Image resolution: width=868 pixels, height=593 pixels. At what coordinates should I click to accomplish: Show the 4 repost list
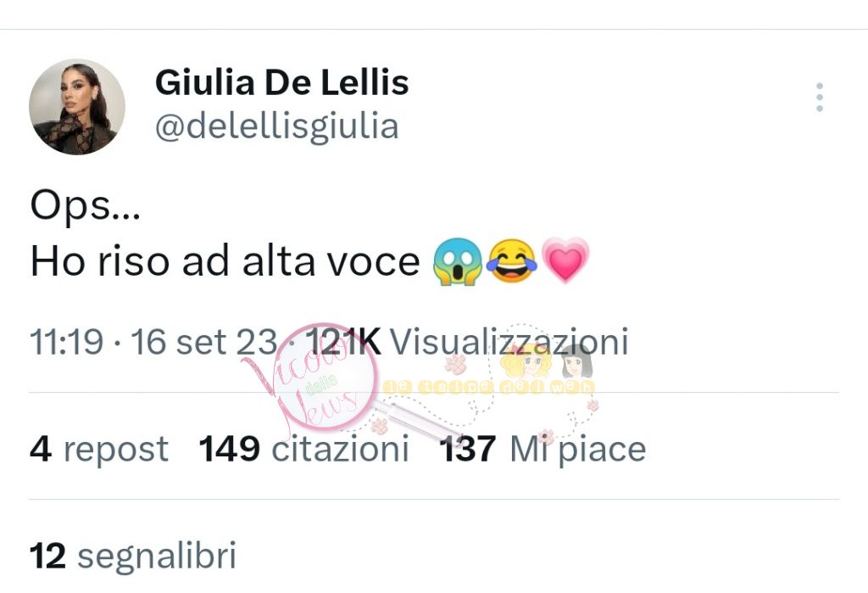[x=99, y=448]
